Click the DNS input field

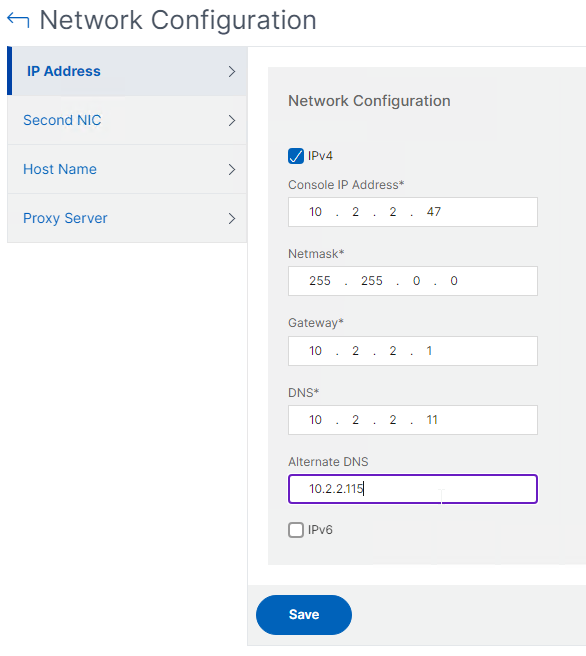413,420
